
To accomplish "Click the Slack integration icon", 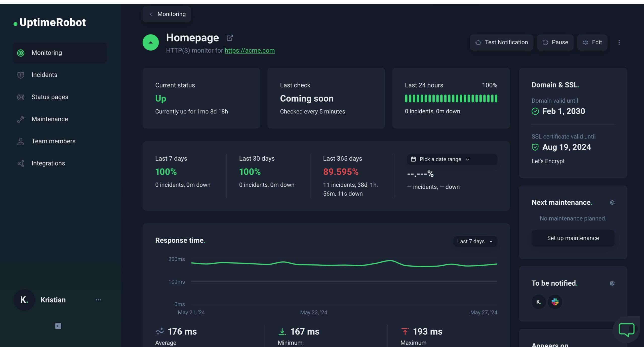I will tap(555, 302).
